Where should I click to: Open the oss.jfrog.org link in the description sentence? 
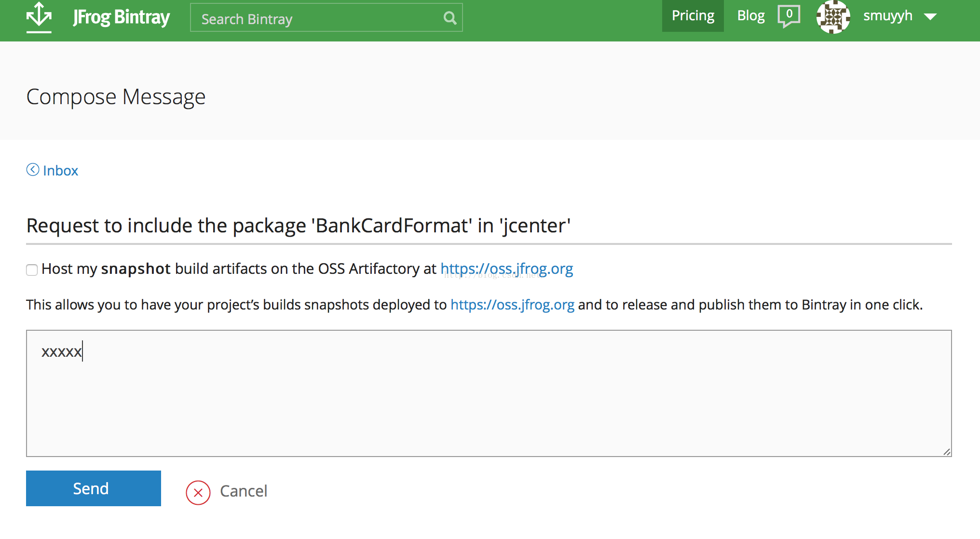[x=512, y=305]
